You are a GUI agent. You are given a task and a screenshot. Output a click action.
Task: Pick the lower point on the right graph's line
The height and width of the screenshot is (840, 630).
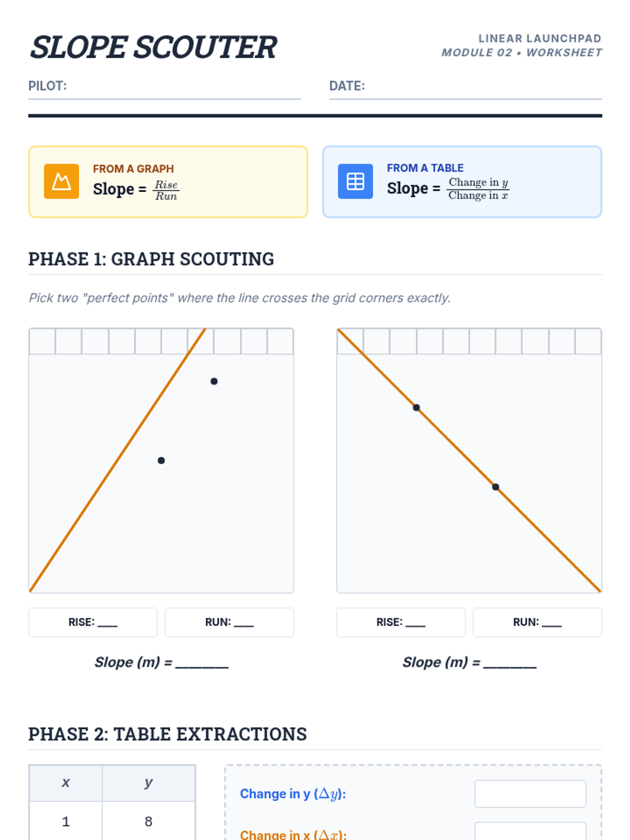(x=496, y=487)
